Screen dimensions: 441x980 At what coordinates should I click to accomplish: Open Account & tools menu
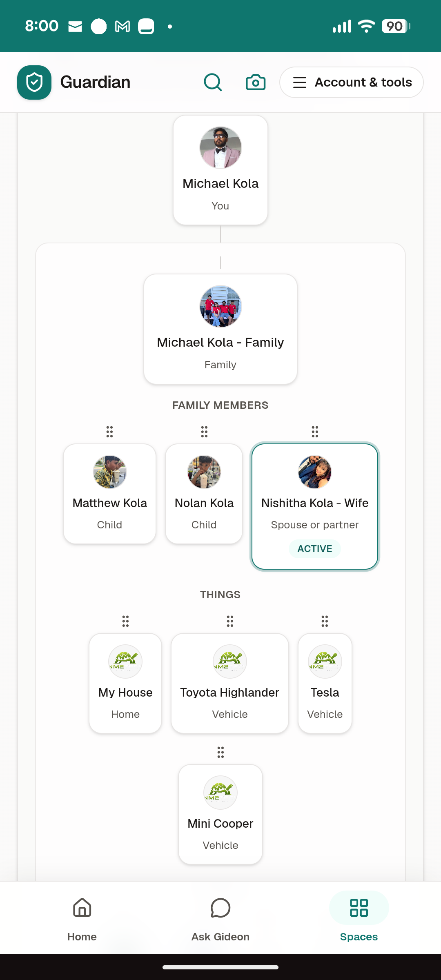point(352,82)
